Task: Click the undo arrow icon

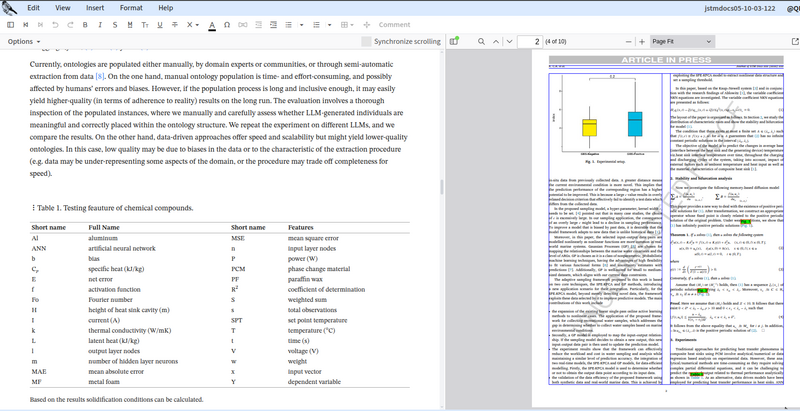Action: (x=55, y=24)
